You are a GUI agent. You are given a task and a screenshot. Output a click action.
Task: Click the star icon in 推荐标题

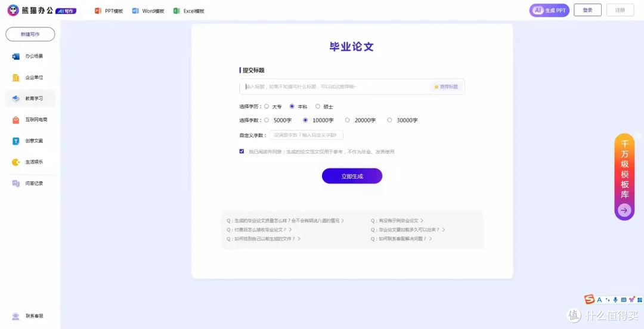click(x=436, y=86)
